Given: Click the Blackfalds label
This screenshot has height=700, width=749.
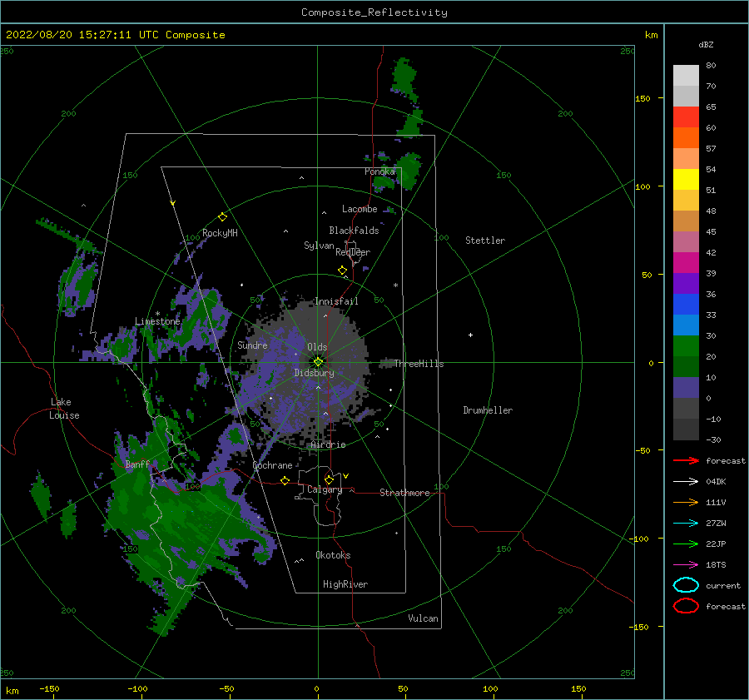Looking at the screenshot, I should pyautogui.click(x=354, y=231).
